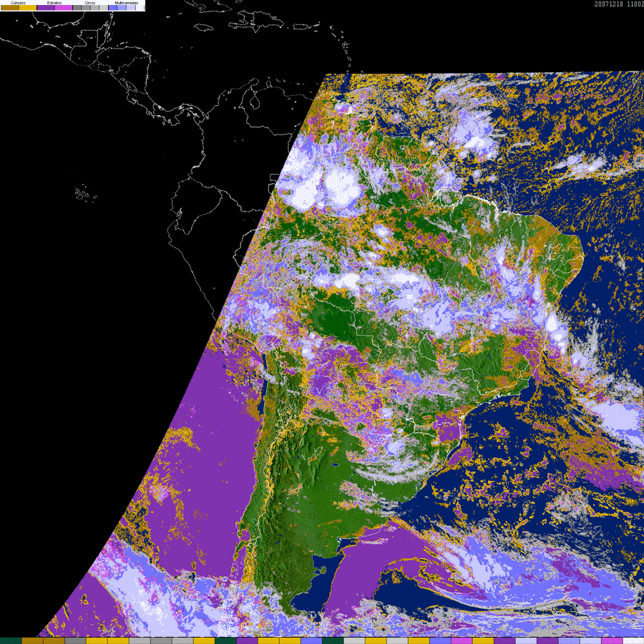Select the lightest gray Cirros swatch
The width and height of the screenshot is (644, 644).
(104, 7)
